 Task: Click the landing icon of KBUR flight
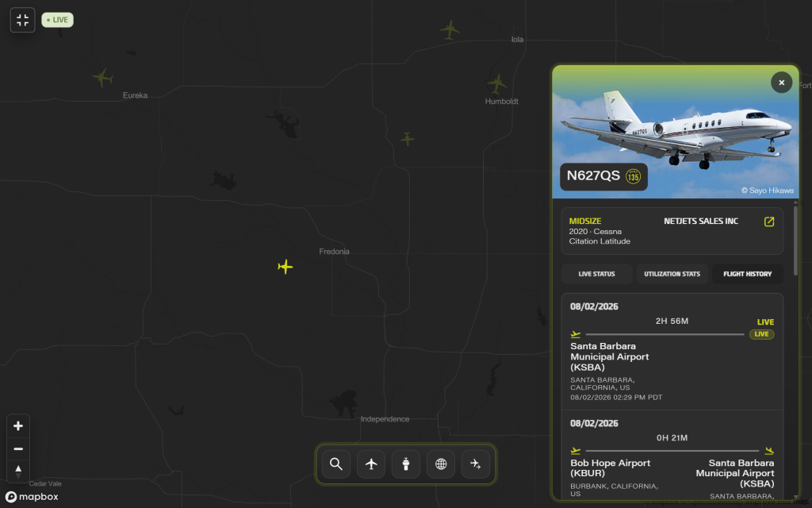769,451
